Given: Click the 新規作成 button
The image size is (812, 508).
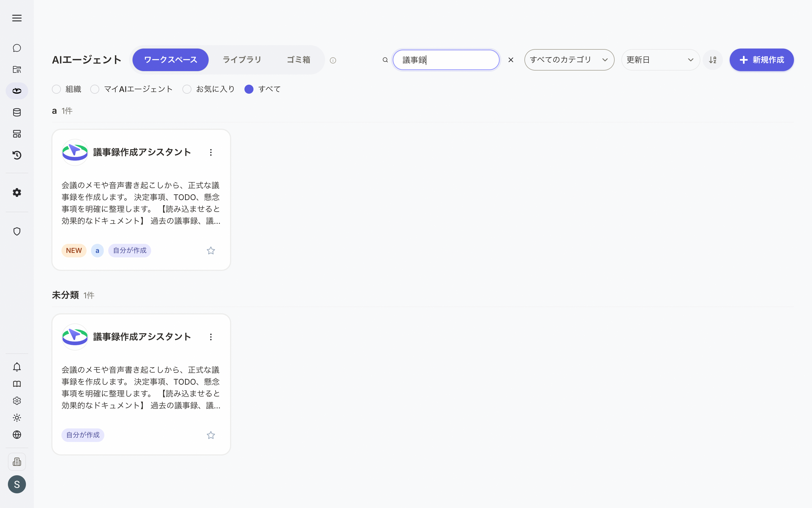Looking at the screenshot, I should point(761,60).
